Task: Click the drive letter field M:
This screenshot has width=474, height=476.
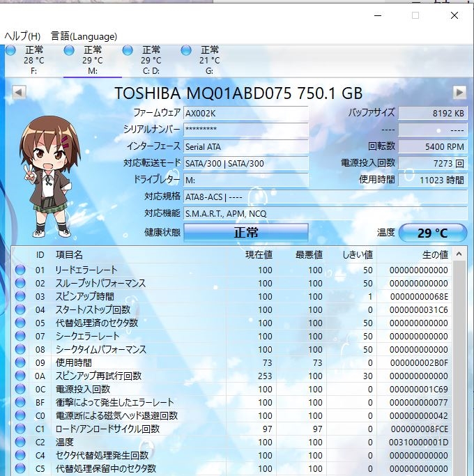Action: 246,180
